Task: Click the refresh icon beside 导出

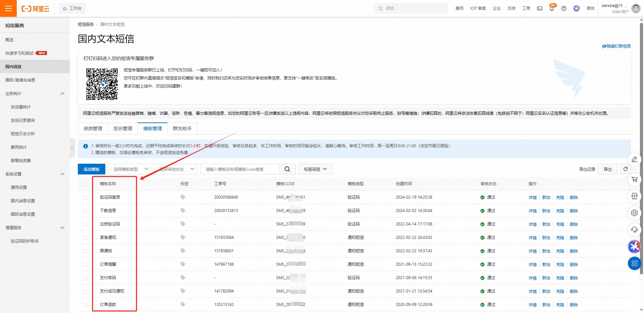Action: [x=626, y=169]
